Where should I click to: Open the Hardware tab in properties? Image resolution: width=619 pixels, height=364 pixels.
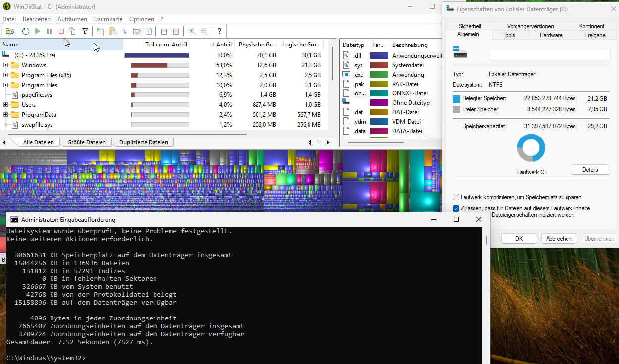tap(551, 35)
